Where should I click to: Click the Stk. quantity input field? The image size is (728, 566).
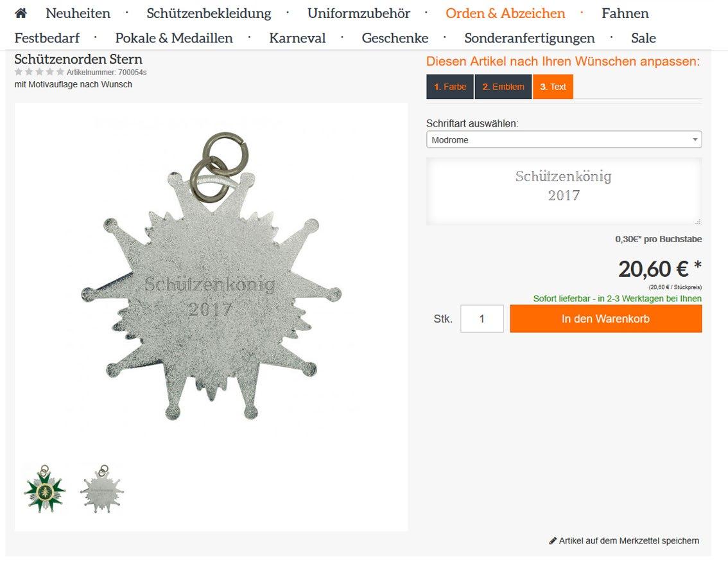coord(482,319)
